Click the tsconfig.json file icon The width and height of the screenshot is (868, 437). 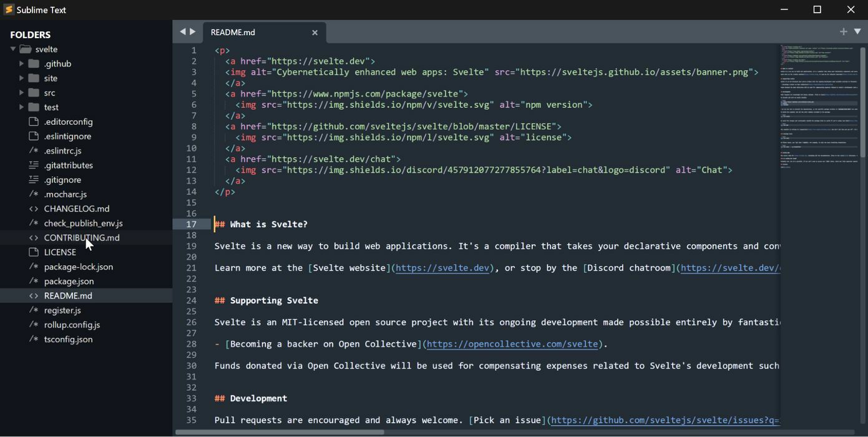coord(34,339)
